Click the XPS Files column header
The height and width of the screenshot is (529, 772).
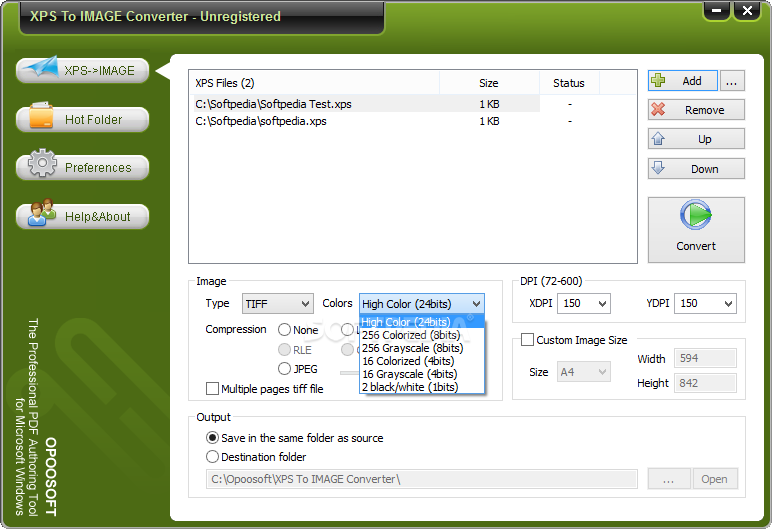click(314, 83)
